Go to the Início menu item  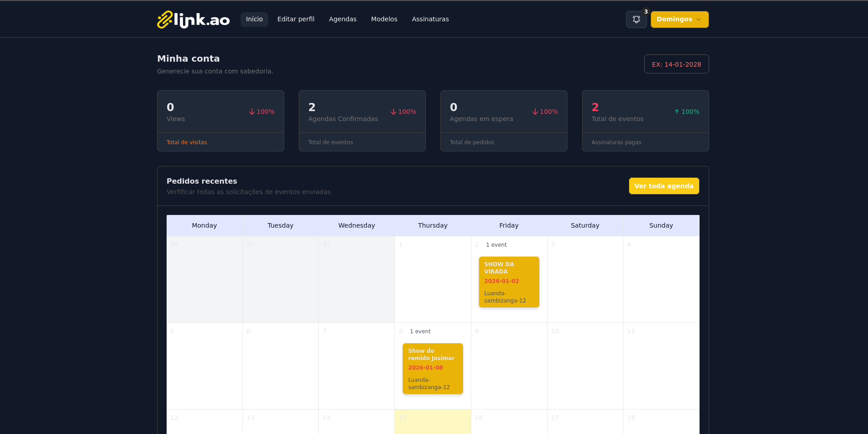254,19
